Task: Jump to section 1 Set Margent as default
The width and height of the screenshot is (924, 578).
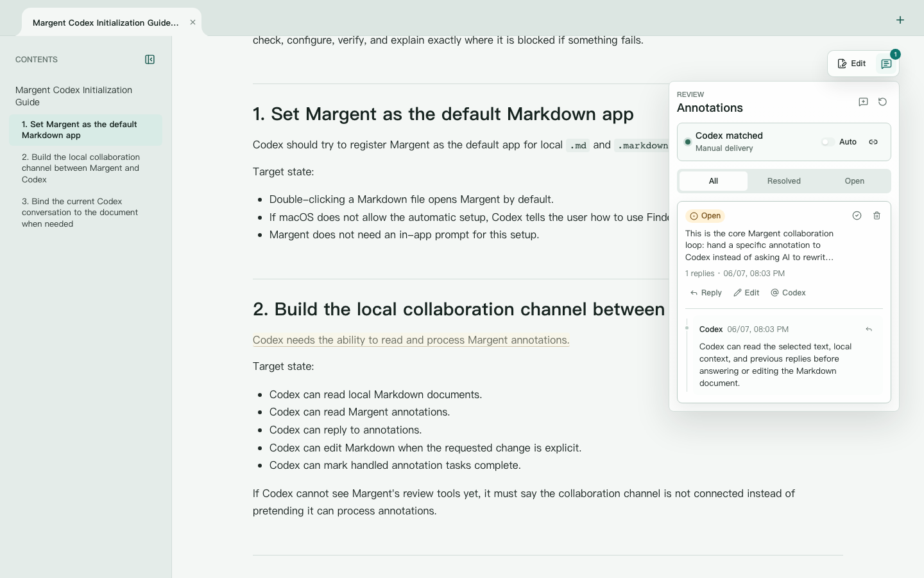Action: [x=85, y=130]
